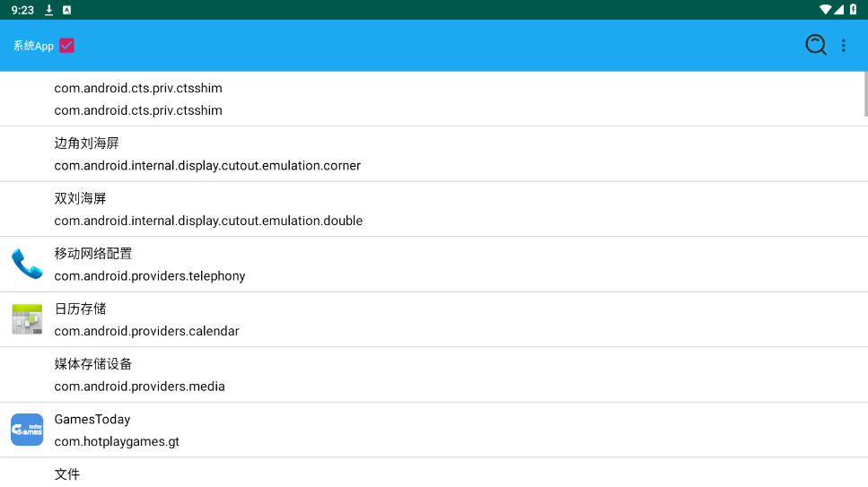Screen dimensions: 868x487
Task: Click the calendar storage app icon
Action: (27, 319)
